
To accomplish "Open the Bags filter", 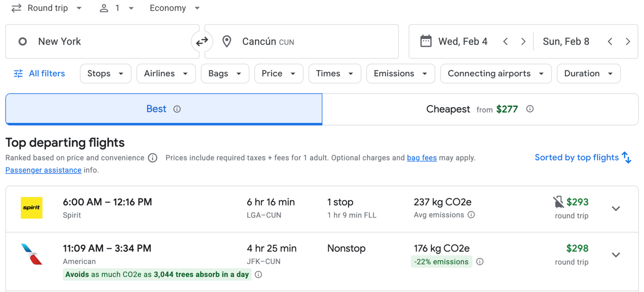I will pyautogui.click(x=225, y=74).
